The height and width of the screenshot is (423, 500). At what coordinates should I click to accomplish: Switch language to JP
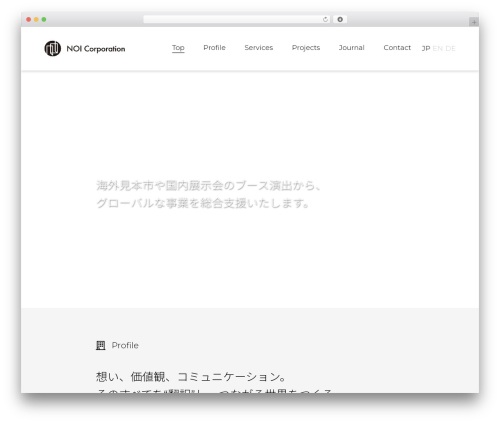click(x=426, y=48)
